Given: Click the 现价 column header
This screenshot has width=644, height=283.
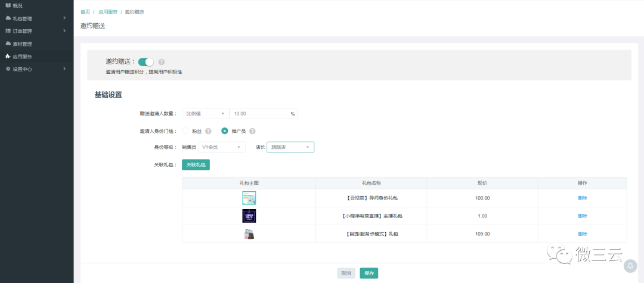Looking at the screenshot, I should 482,183.
